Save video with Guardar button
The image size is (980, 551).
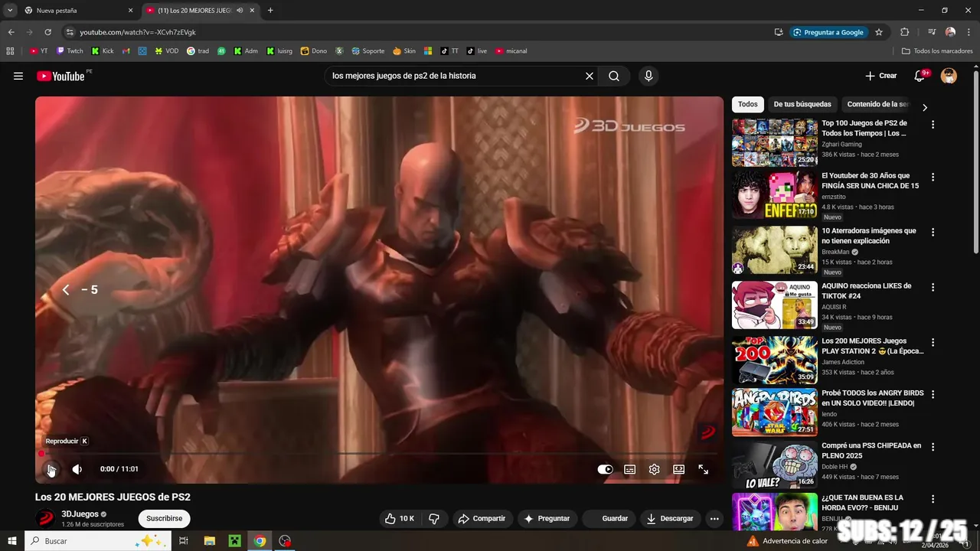(608, 518)
